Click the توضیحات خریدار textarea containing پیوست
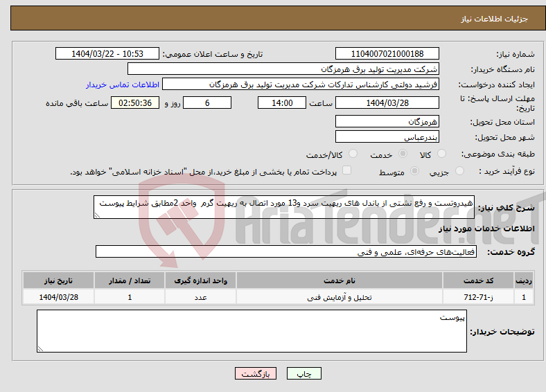Viewport: 546px width, 392px height. [252, 331]
